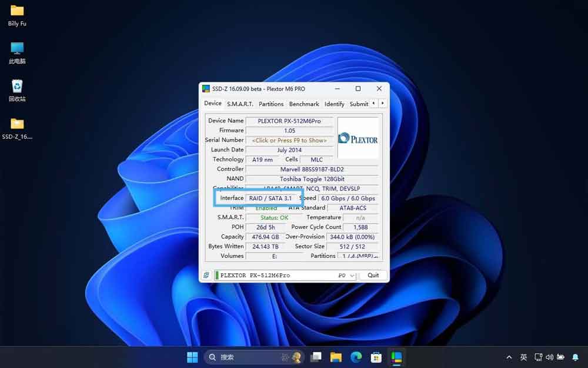Open the 此电脑 desktop icon
Screen dimensions: 588x368
[17, 53]
